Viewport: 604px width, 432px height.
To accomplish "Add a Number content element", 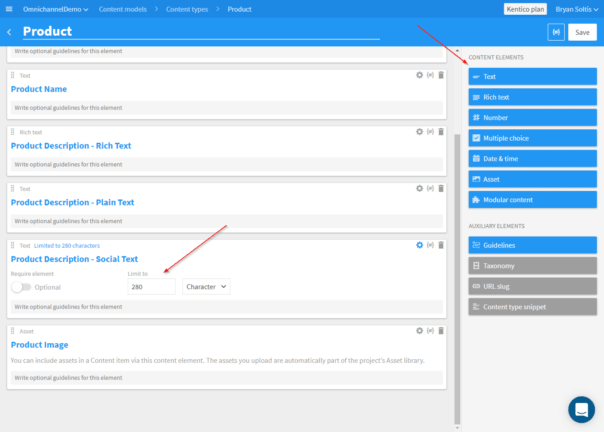I will pos(532,118).
